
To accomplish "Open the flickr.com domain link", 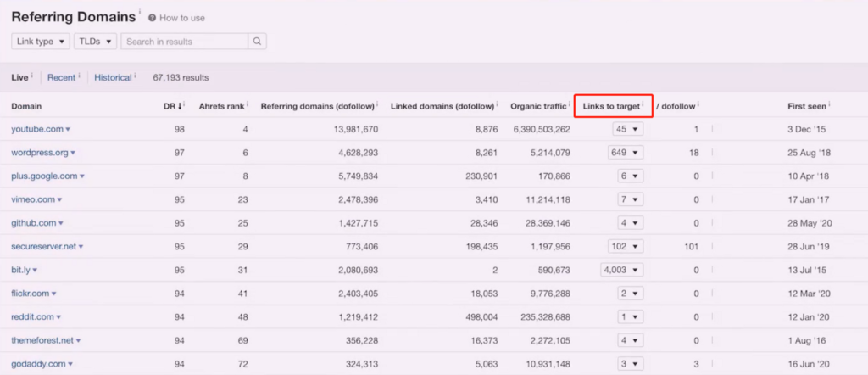I will click(x=31, y=294).
